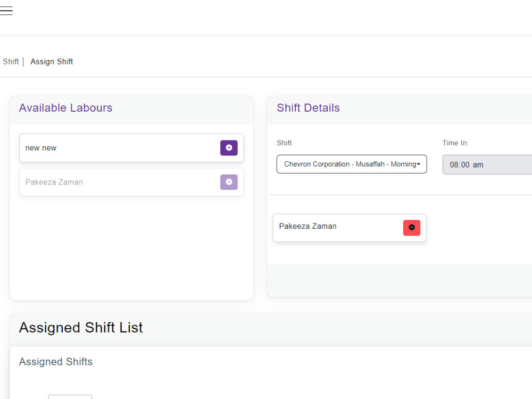532x399 pixels.
Task: Open the hamburger navigation menu
Action: 6,11
